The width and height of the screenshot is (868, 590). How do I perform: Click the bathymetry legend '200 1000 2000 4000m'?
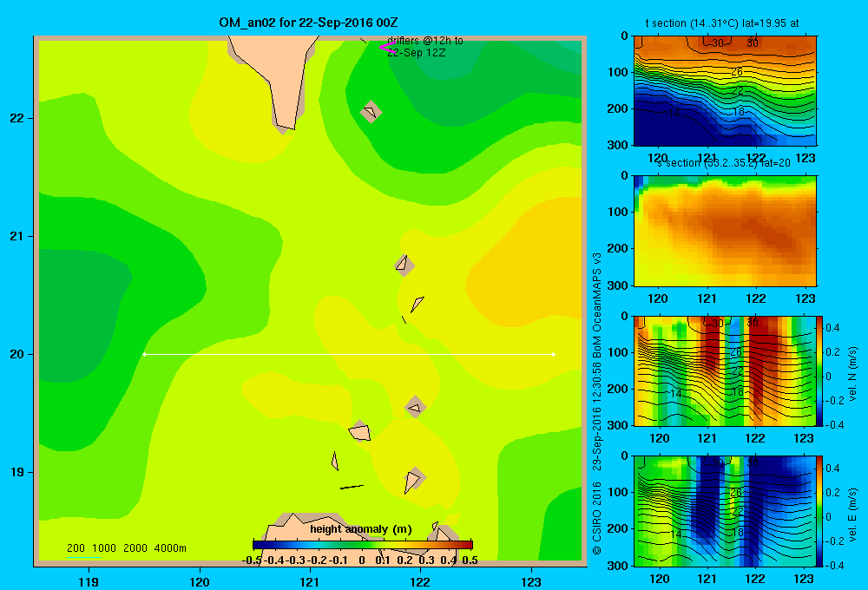pyautogui.click(x=126, y=548)
